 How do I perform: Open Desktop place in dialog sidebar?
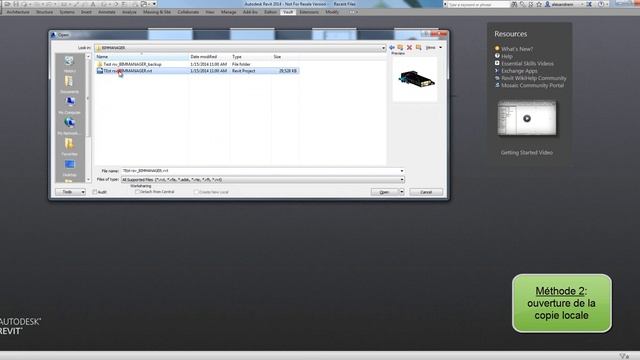point(69,168)
